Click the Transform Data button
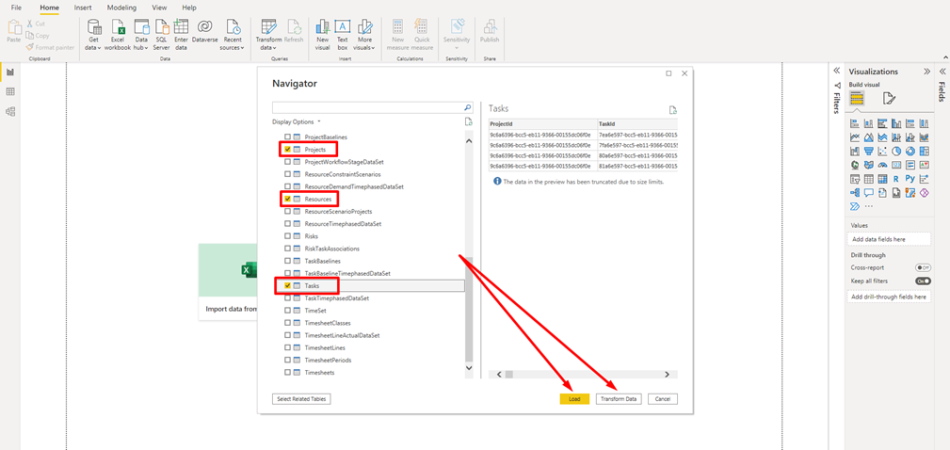Screen dimensions: 950x450 [x=619, y=399]
